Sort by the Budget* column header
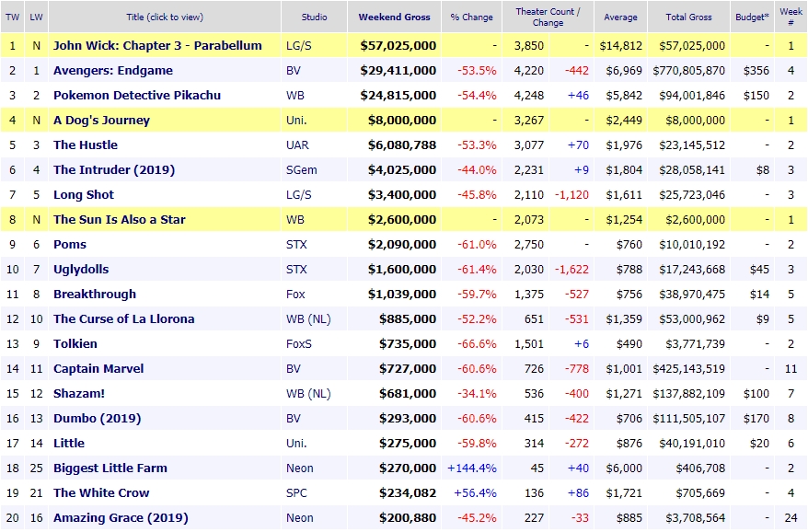Image resolution: width=808 pixels, height=532 pixels. (752, 17)
